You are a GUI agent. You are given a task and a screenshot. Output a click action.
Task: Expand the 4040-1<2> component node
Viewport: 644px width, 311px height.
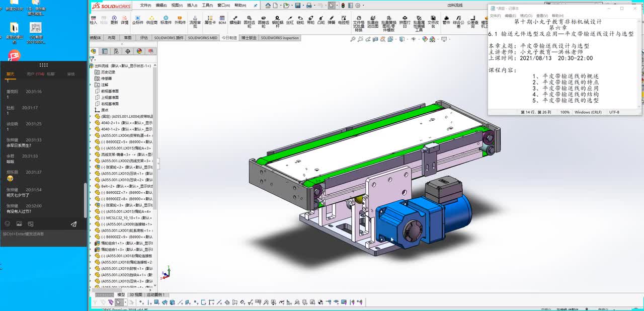(x=91, y=129)
